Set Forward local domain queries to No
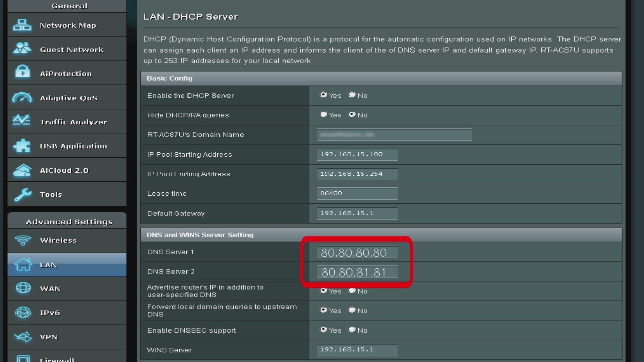 [x=352, y=310]
